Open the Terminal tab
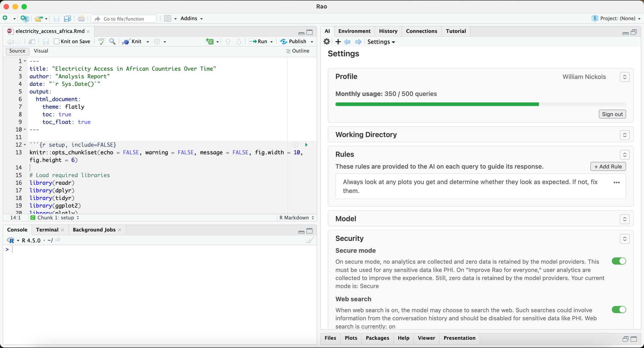 click(47, 230)
